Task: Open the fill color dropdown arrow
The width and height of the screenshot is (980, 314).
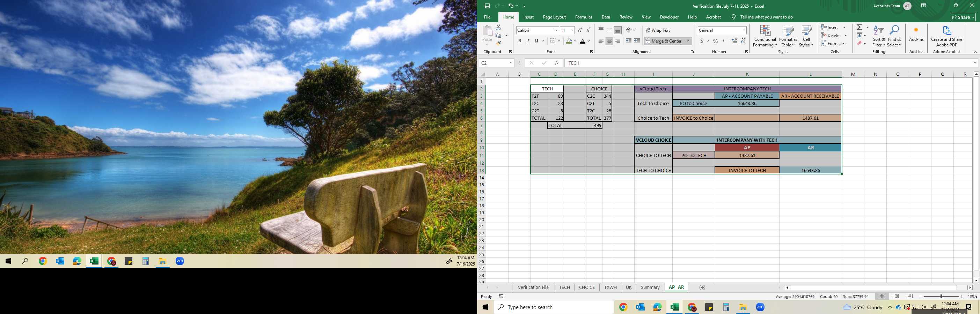Action: click(575, 41)
